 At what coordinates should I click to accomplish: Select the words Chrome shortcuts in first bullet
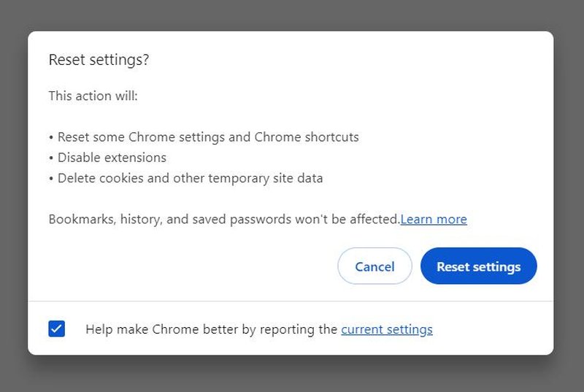[x=307, y=137]
